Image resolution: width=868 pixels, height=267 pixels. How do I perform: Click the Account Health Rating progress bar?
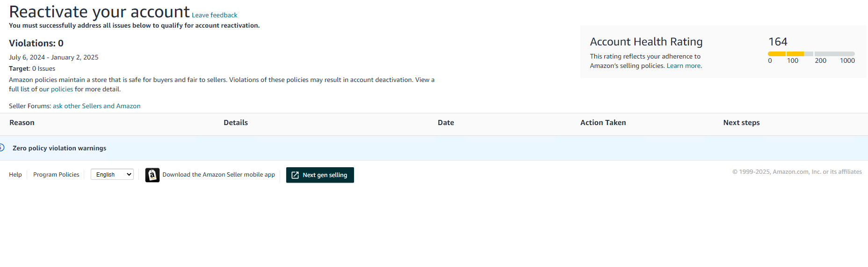click(811, 54)
